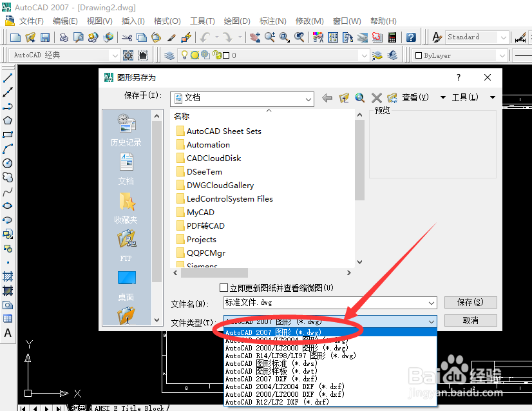Image resolution: width=532 pixels, height=411 pixels.
Task: Click the Help question mark icon
Action: tap(411, 37)
